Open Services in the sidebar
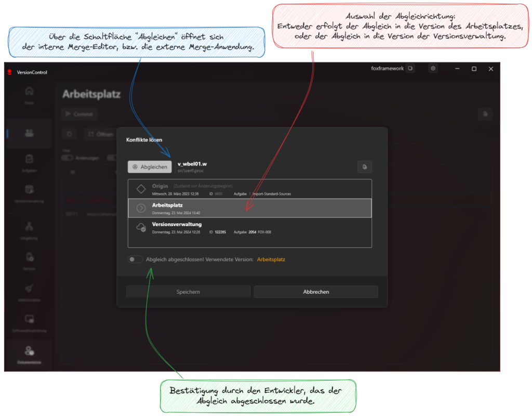532x416 pixels. click(29, 261)
